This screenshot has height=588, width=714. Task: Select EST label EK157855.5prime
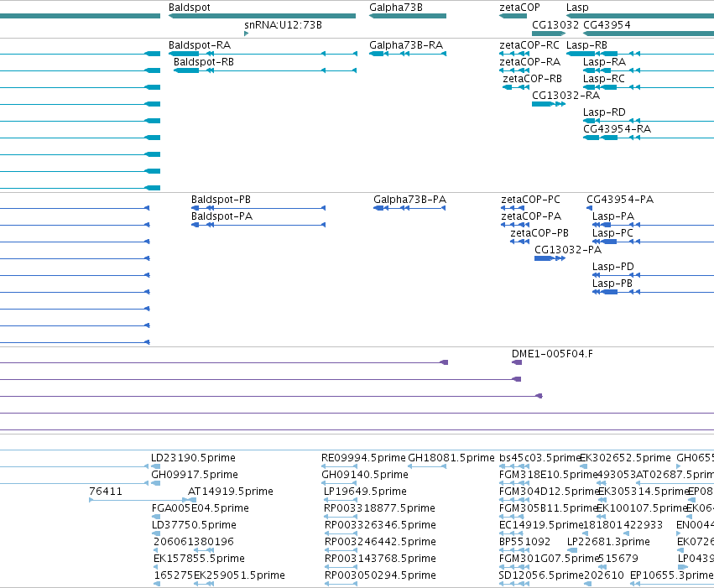pyautogui.click(x=199, y=559)
